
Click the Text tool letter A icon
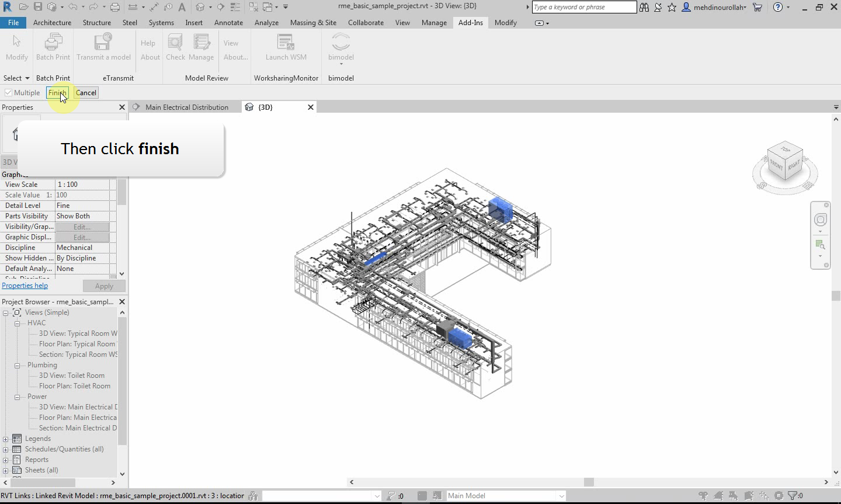182,7
